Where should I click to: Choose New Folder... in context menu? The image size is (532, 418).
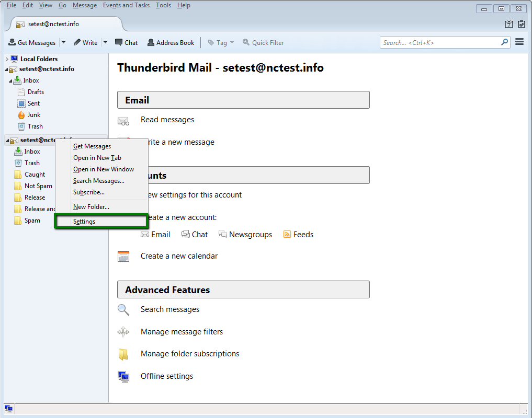tap(101, 207)
